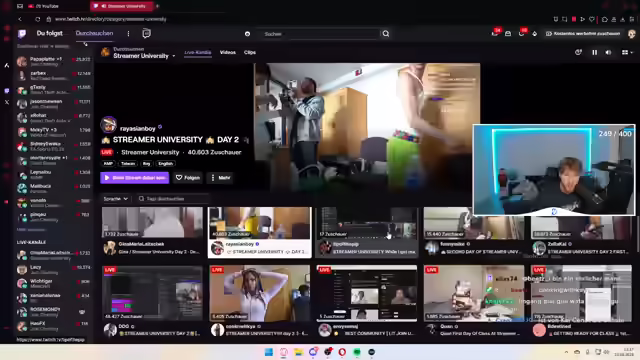Select the Streamer University browser tab

[x=122, y=6]
